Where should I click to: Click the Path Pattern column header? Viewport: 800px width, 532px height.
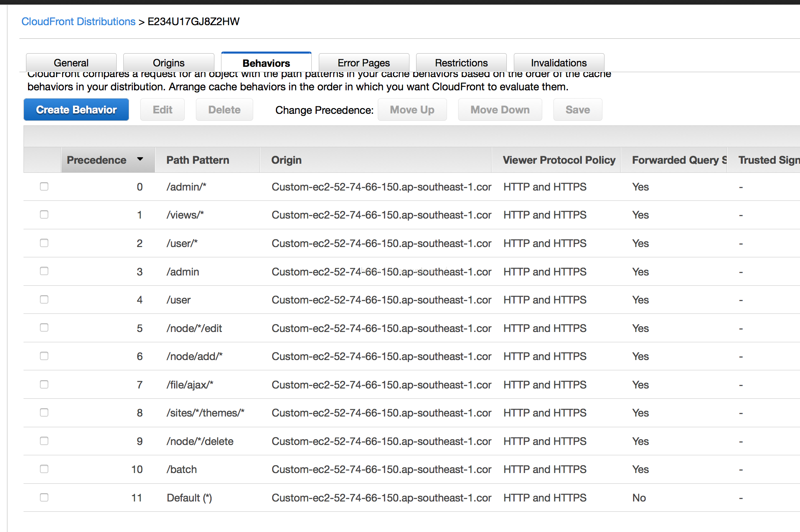[x=207, y=160]
